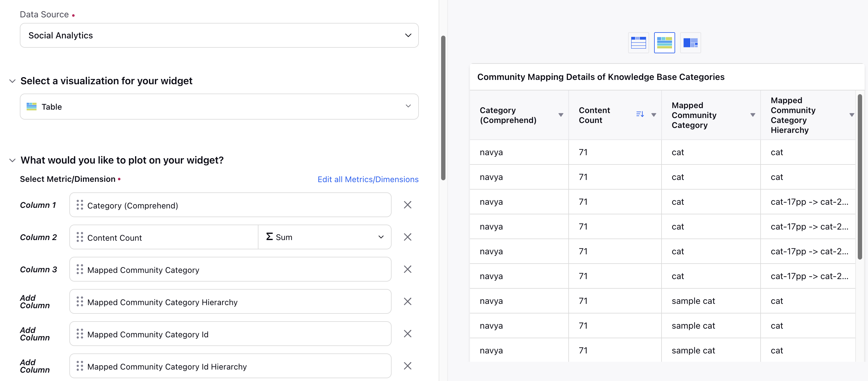
Task: Grab drag handle of Content Count
Action: 80,237
